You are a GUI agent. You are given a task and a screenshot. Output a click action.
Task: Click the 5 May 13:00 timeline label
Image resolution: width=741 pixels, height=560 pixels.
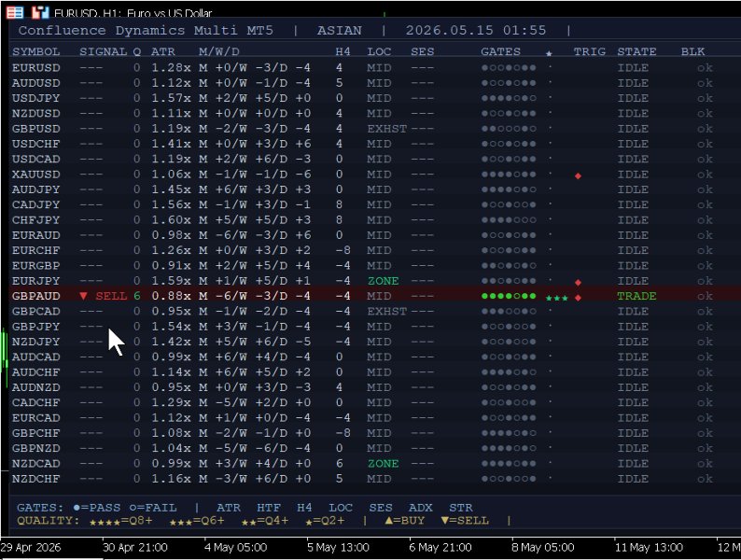pyautogui.click(x=338, y=548)
